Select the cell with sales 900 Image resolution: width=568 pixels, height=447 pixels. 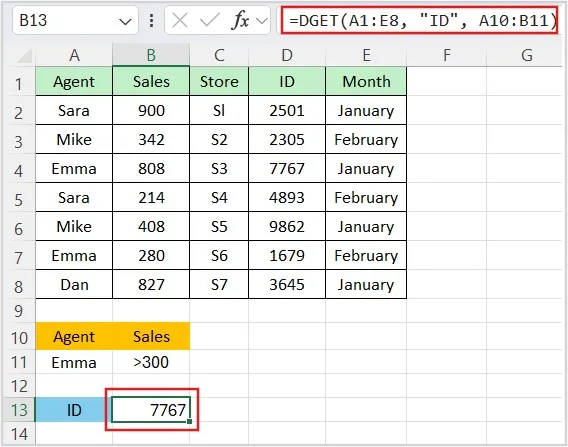pyautogui.click(x=151, y=110)
